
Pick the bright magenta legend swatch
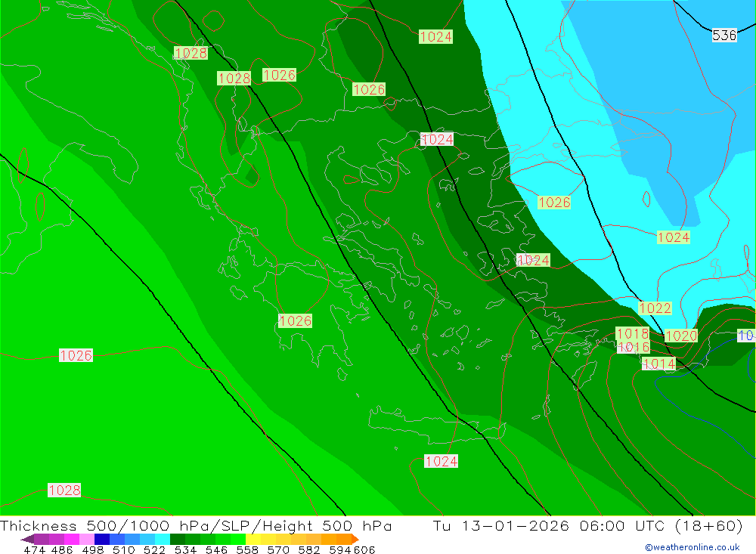pos(70,539)
